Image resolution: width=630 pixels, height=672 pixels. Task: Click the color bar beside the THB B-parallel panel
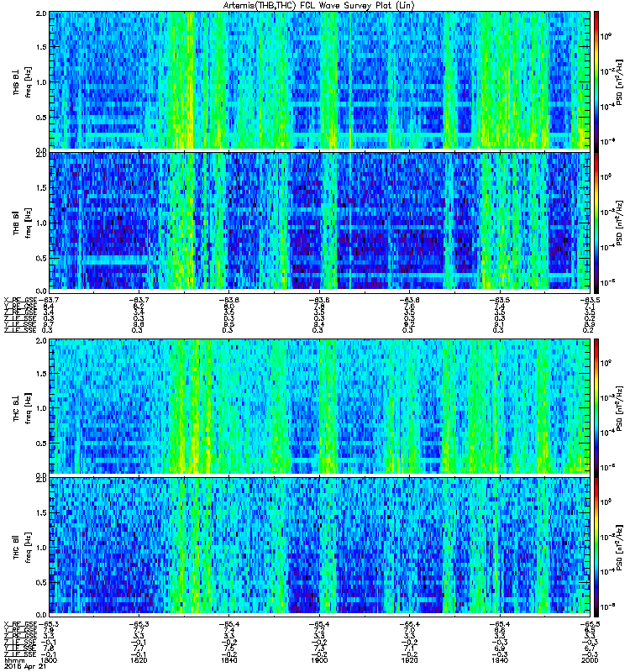(x=596, y=221)
